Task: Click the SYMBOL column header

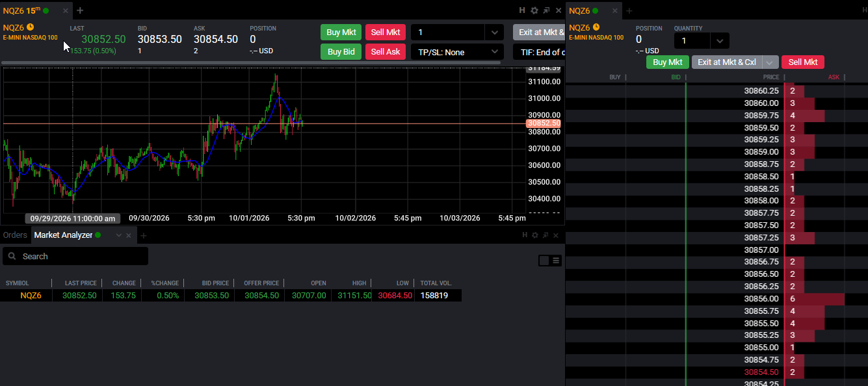Action: coord(17,283)
